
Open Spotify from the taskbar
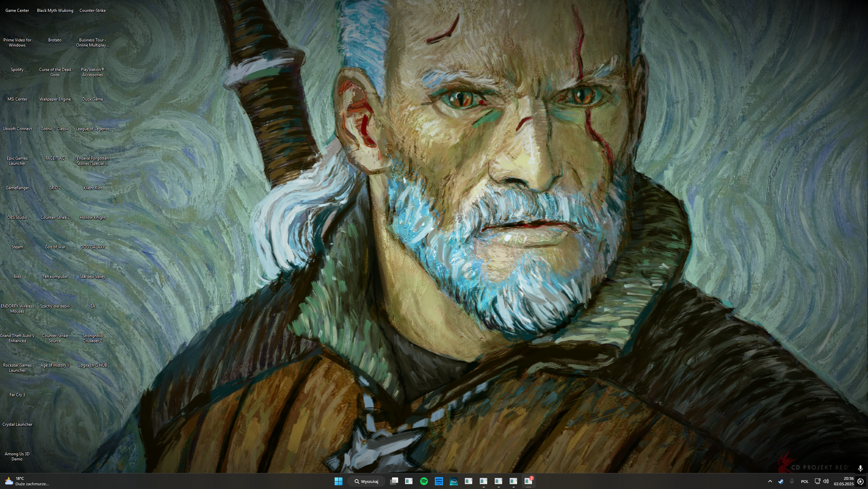click(424, 481)
